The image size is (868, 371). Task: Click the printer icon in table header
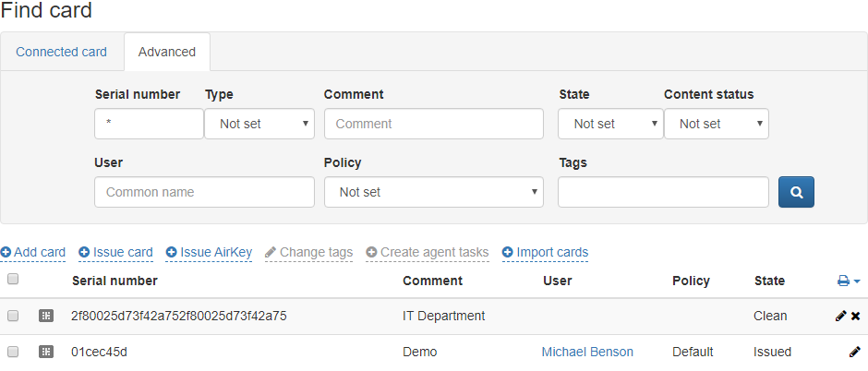point(843,281)
